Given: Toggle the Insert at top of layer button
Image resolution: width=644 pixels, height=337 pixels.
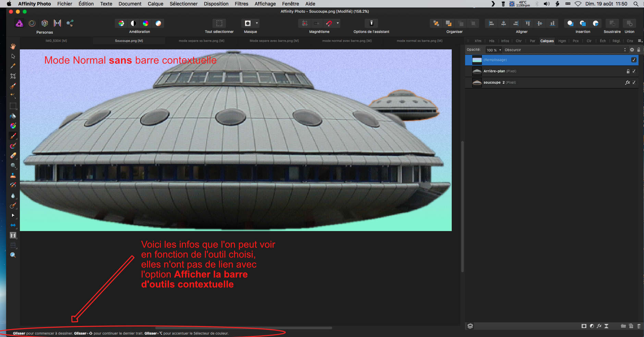Looking at the screenshot, I should 583,23.
